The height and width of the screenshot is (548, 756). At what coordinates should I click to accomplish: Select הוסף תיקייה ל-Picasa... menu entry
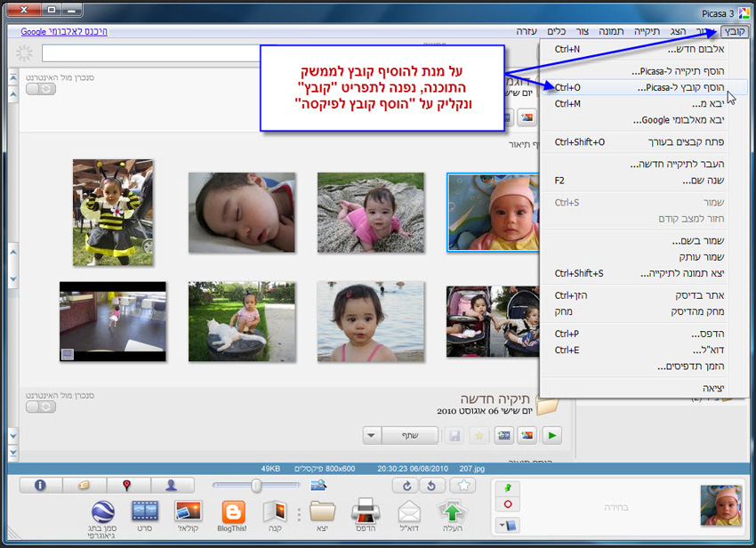pos(643,71)
